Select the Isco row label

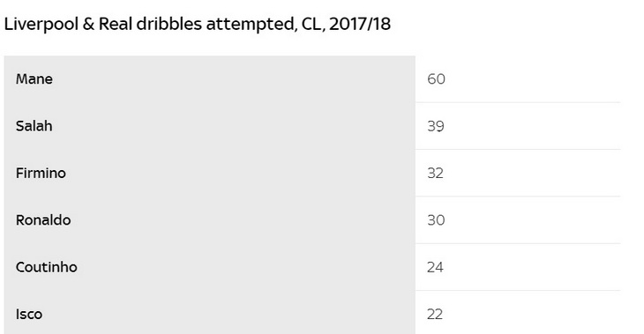[x=29, y=315]
